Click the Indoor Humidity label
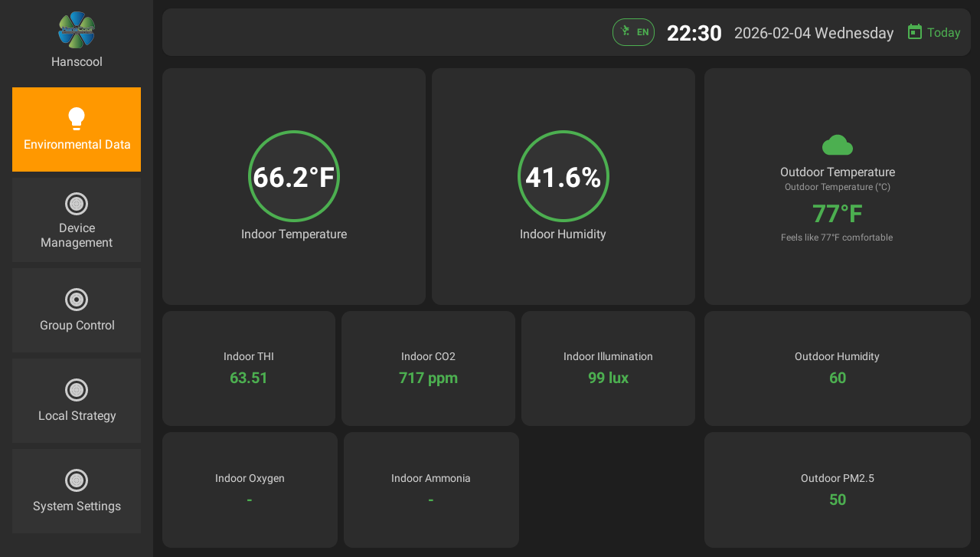Viewport: 980px width, 557px height. tap(563, 234)
